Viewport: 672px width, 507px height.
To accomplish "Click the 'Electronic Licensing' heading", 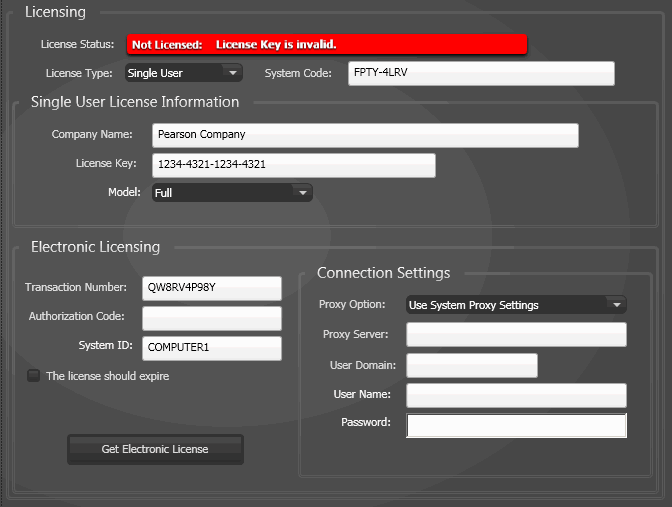I will click(x=95, y=247).
